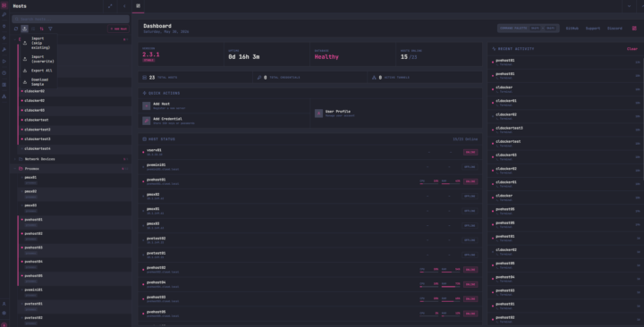644x327 pixels.
Task: Click the ONLINE badge for vserv01
Action: 470,152
